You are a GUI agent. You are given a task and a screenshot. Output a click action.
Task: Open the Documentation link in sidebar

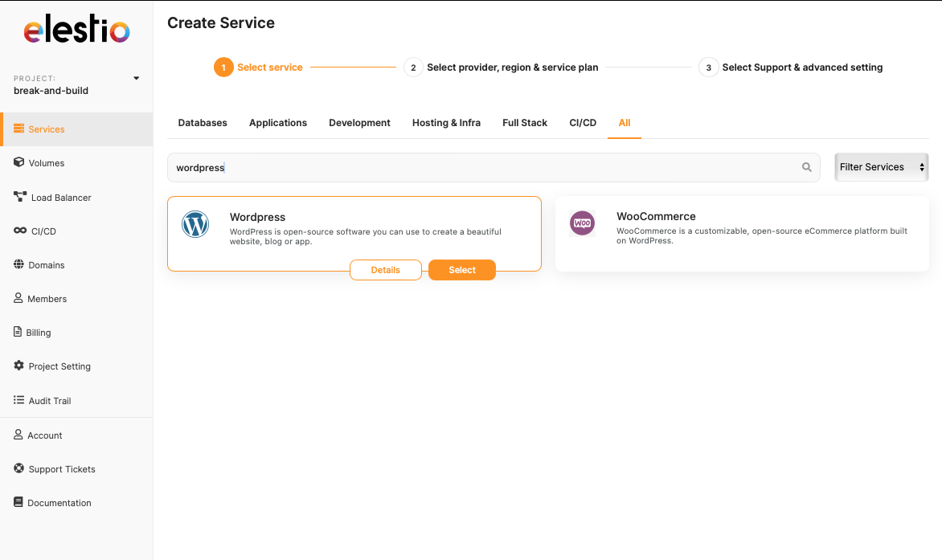coord(59,503)
